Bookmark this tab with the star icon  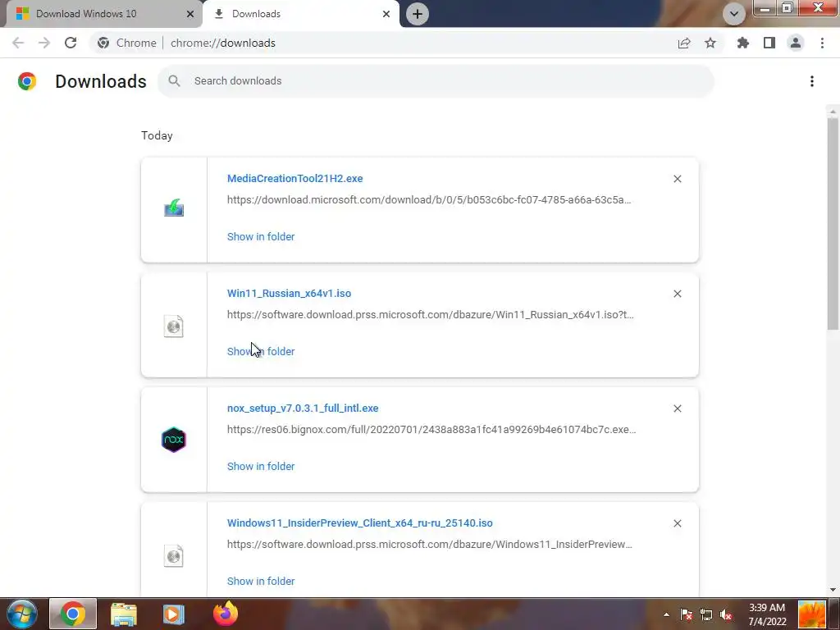click(710, 43)
